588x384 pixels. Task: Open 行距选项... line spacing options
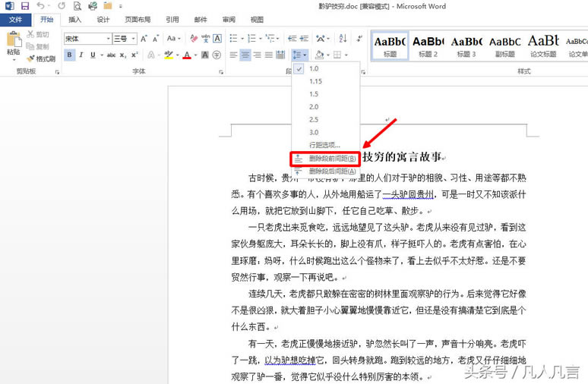tap(324, 145)
